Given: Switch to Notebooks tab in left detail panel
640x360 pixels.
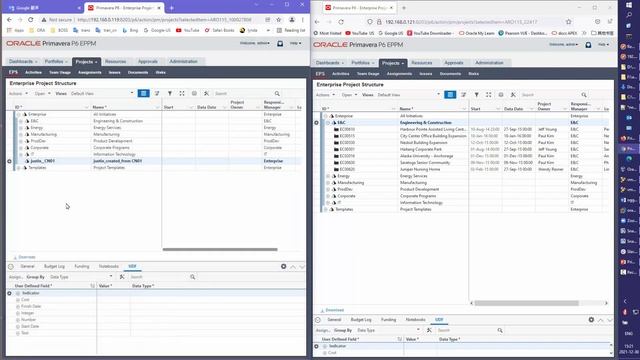Looking at the screenshot, I should (x=109, y=266).
